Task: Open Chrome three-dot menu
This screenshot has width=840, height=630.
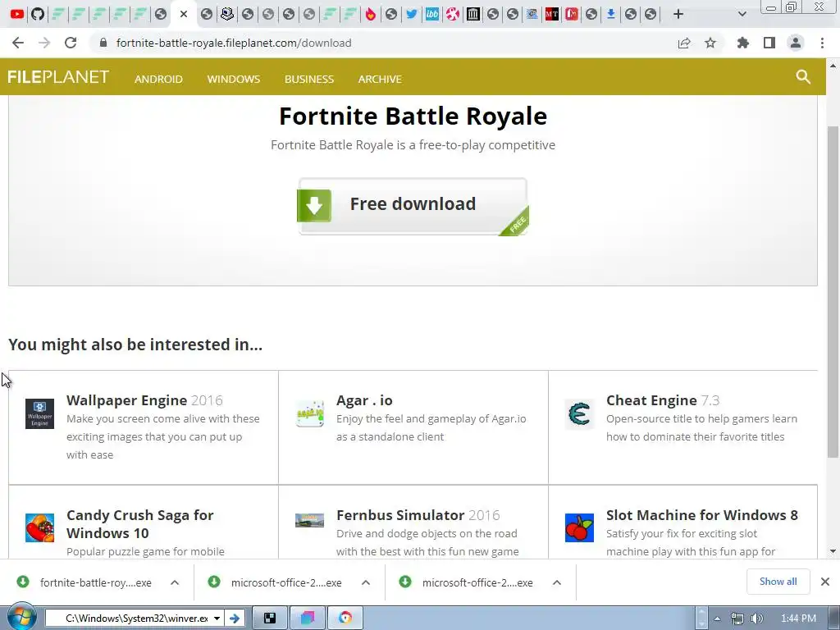Action: [x=822, y=43]
